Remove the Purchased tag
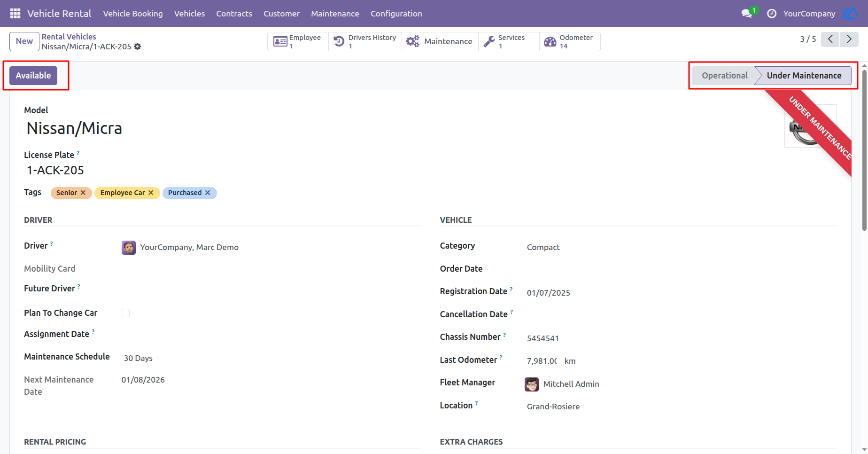This screenshot has width=868, height=454. [208, 193]
